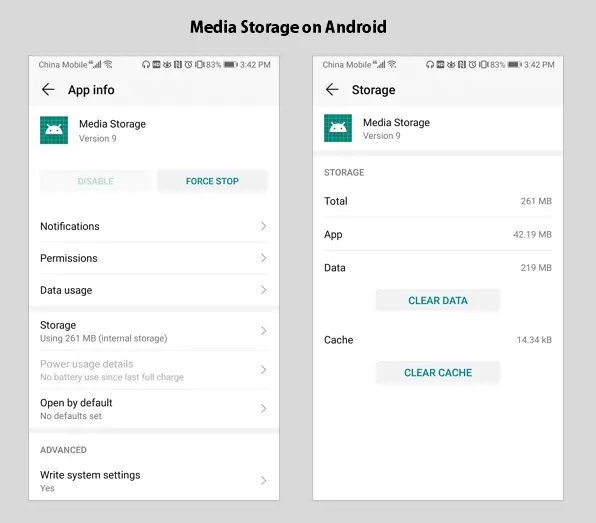This screenshot has width=596, height=523.
Task: Tap the Media Storage icon in App info
Action: (x=54, y=130)
